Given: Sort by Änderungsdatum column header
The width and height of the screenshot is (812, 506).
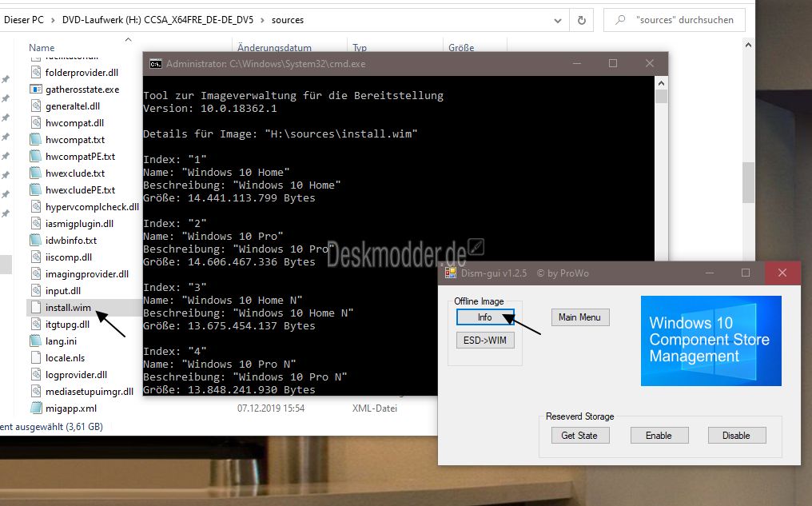Looking at the screenshot, I should tap(274, 48).
